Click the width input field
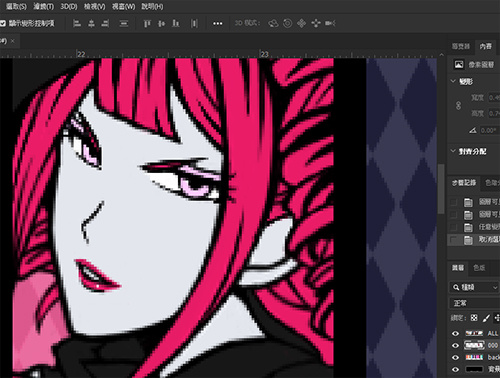Screen dimensions: 500x378 [x=494, y=98]
